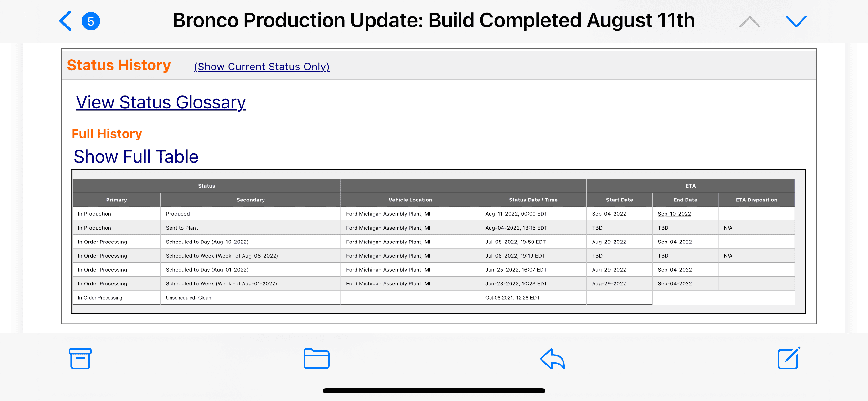Archive this email using the archive icon

(x=80, y=358)
